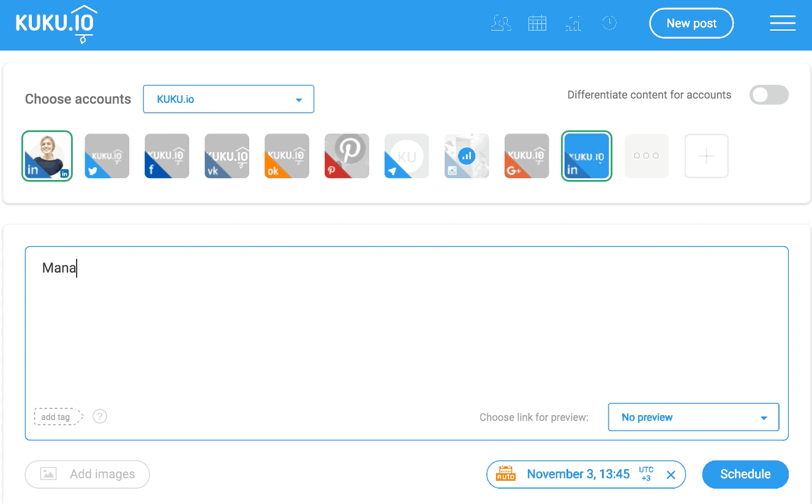Toggle Differentiate content for accounts switch

point(769,95)
